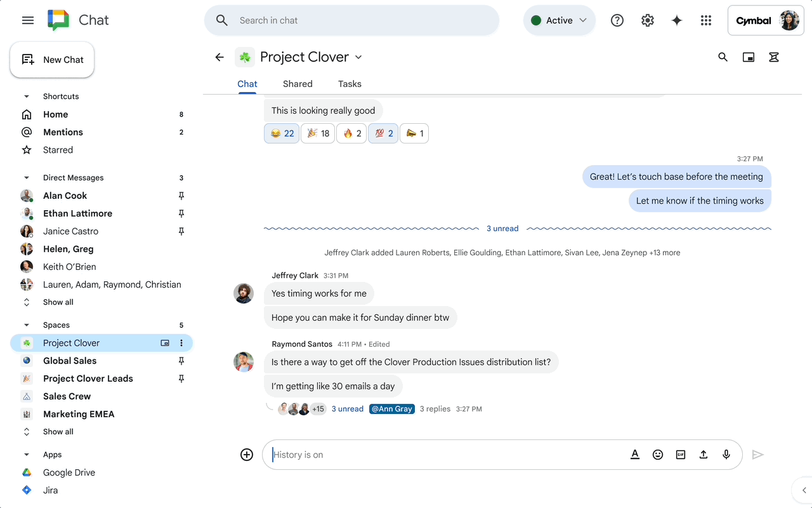This screenshot has width=812, height=508.
Task: Turn off conversation history using the hourglass icon
Action: tap(773, 57)
